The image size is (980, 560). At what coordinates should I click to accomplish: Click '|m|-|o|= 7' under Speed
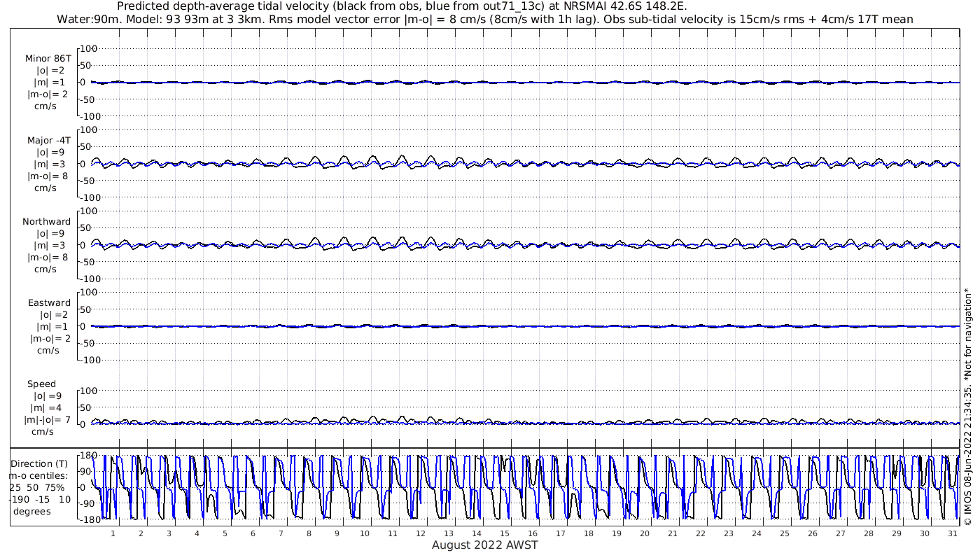coord(49,419)
